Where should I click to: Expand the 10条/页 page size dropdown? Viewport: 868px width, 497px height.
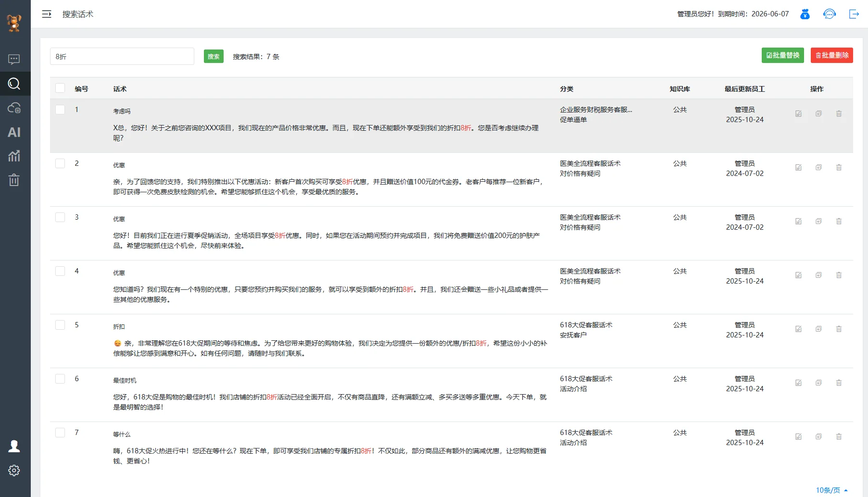tap(831, 490)
